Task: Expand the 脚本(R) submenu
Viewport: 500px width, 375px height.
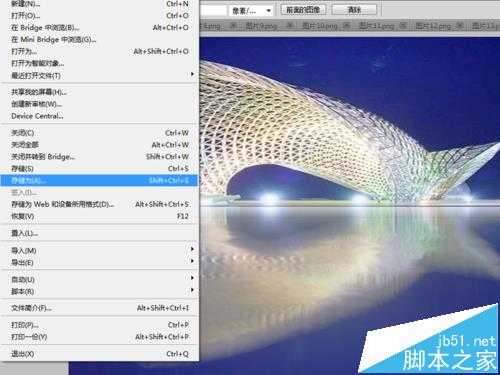Action: [x=99, y=291]
